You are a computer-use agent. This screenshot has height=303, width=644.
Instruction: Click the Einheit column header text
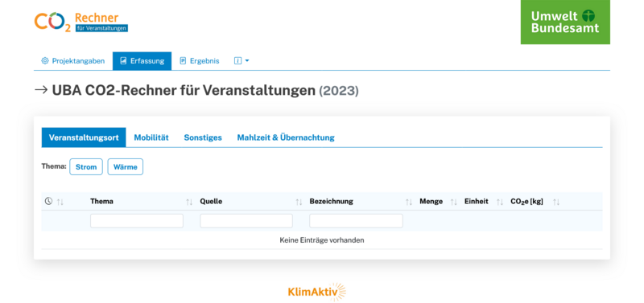[477, 201]
